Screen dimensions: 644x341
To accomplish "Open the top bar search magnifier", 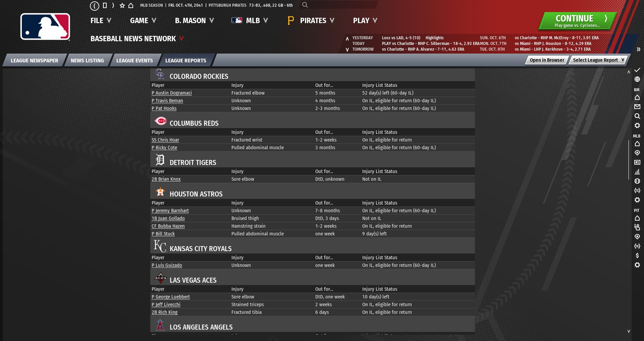I will point(305,5).
